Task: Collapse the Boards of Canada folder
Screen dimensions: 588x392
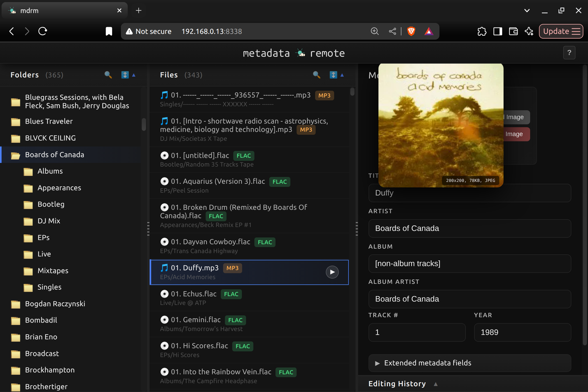Action: click(70, 155)
